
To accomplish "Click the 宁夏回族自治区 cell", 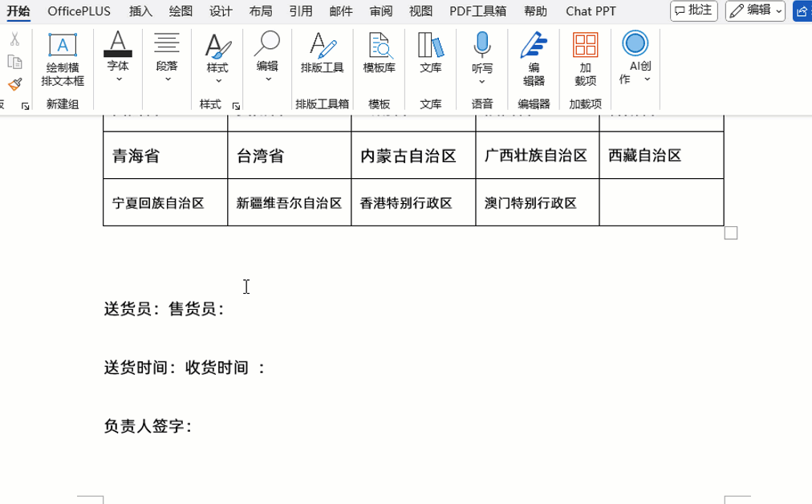I will 165,202.
